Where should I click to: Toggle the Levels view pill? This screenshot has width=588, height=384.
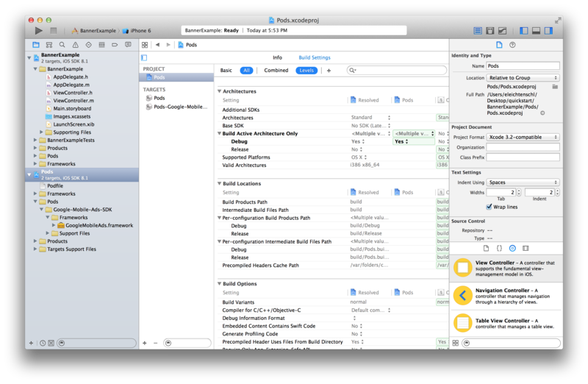tap(306, 70)
